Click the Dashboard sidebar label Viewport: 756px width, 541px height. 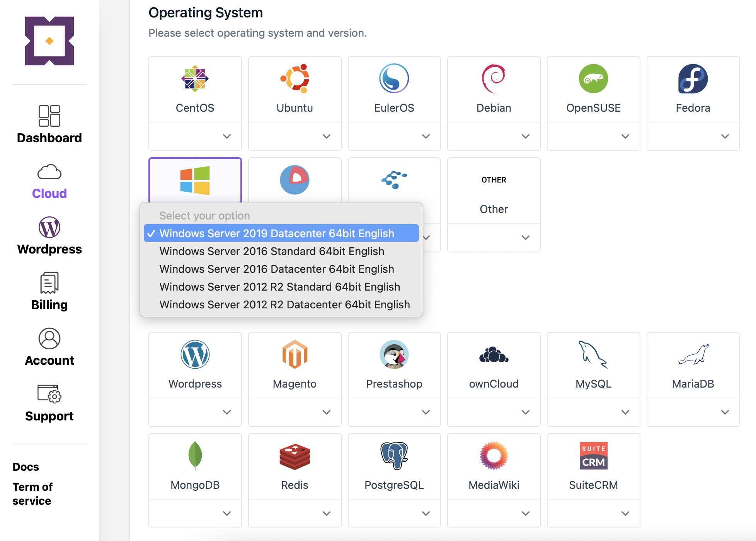point(49,138)
